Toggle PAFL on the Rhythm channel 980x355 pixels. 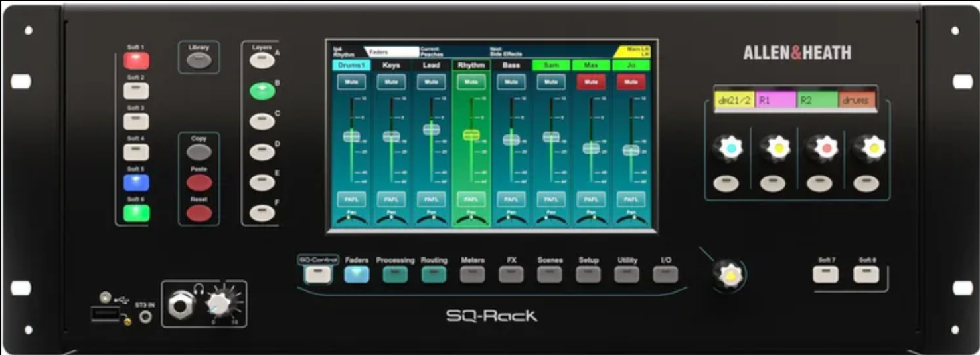471,199
